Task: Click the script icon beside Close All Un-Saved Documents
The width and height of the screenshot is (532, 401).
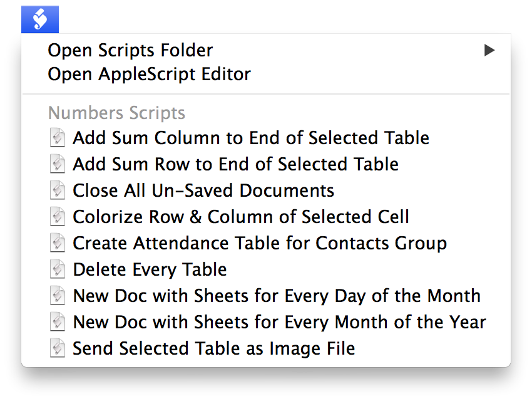Action: [x=58, y=190]
